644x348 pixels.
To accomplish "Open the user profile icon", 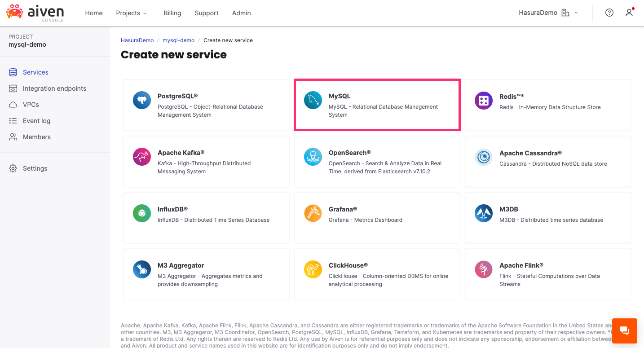I will click(629, 13).
